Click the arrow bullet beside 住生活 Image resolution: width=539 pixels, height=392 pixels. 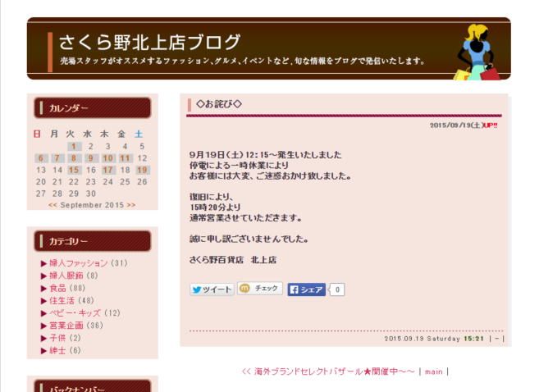tap(43, 301)
